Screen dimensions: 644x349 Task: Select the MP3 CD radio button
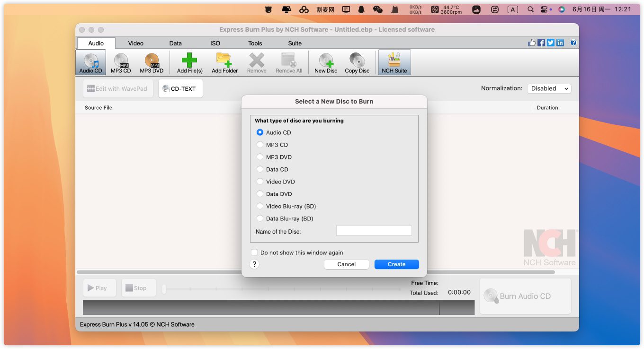260,145
